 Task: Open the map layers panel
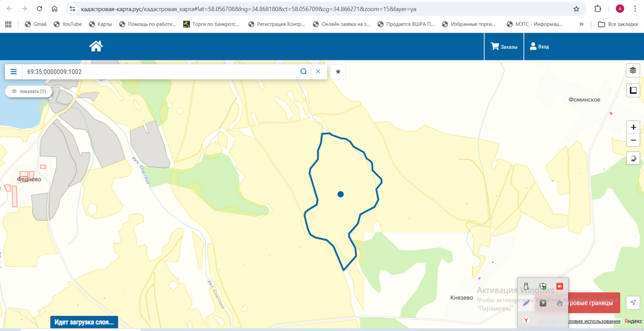click(633, 71)
